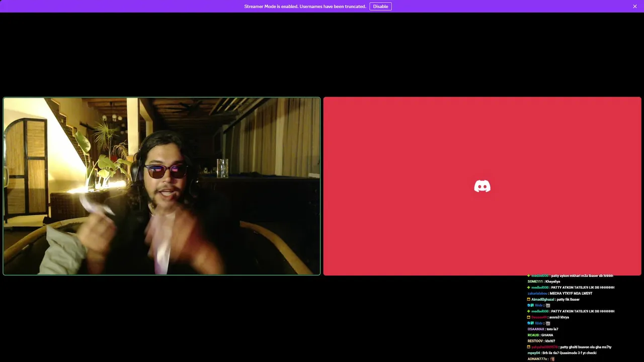
Task: Select the red Discord participant tile
Action: [482, 186]
